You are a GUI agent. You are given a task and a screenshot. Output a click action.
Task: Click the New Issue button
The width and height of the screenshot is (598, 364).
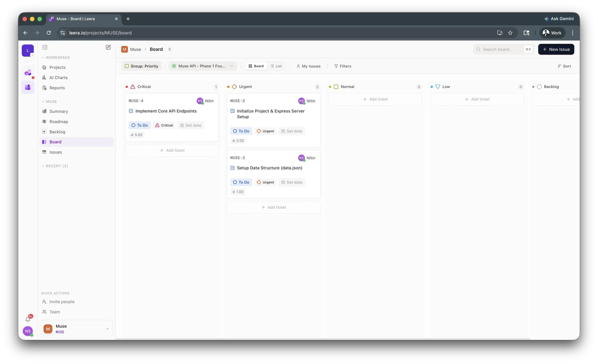pos(556,49)
